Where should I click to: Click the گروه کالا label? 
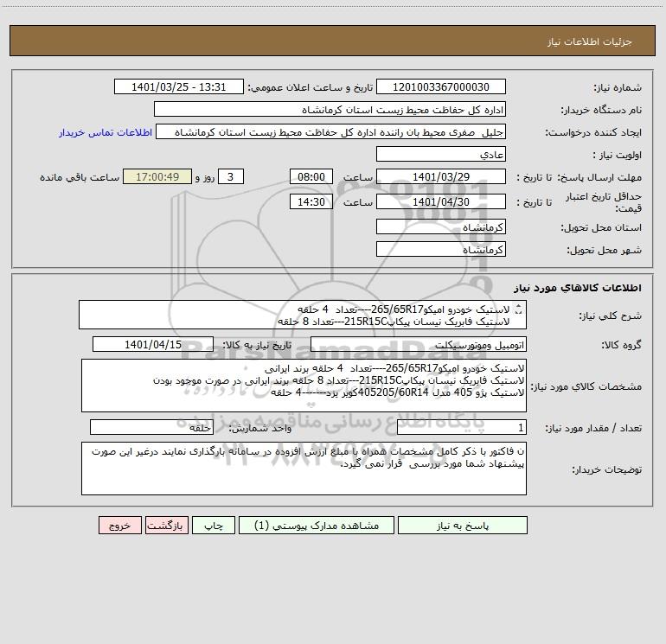point(621,345)
